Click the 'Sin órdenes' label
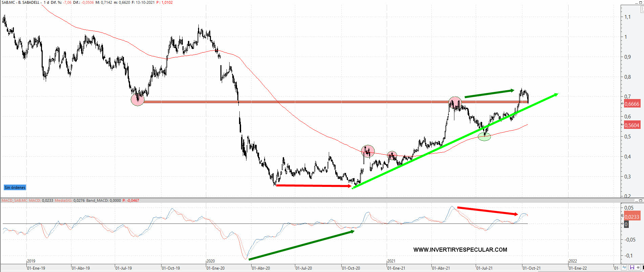Viewport: 644px width, 272px height. [x=15, y=188]
